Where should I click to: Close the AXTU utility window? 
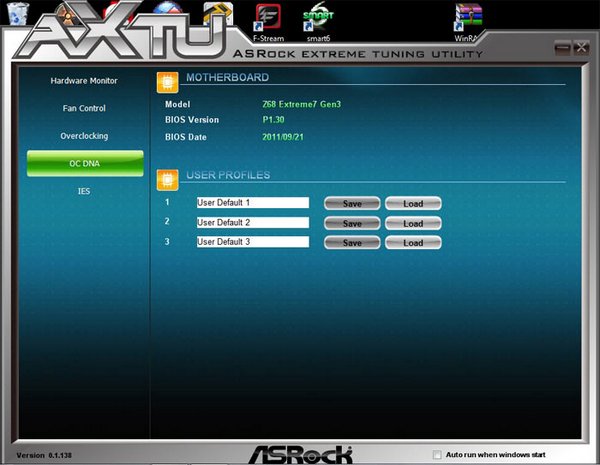[x=581, y=48]
